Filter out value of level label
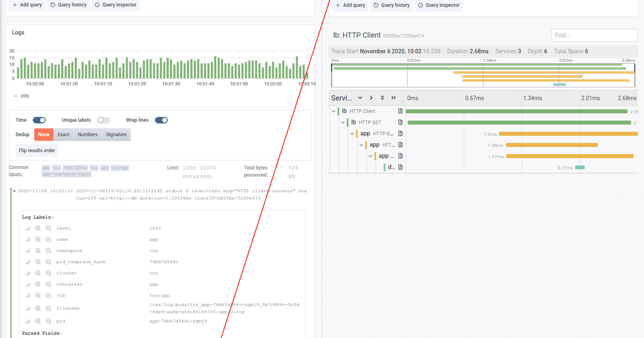Viewport: 644px width, 338px height. tap(48, 228)
